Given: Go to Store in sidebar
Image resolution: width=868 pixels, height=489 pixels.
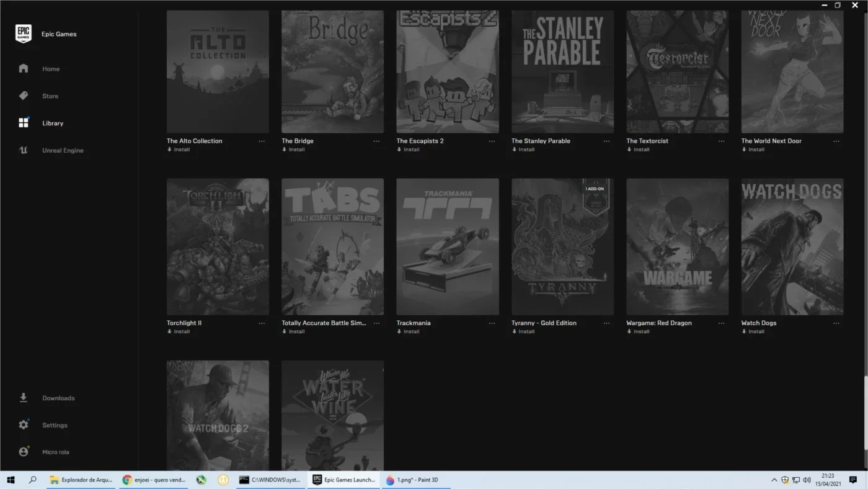Looking at the screenshot, I should coord(50,96).
